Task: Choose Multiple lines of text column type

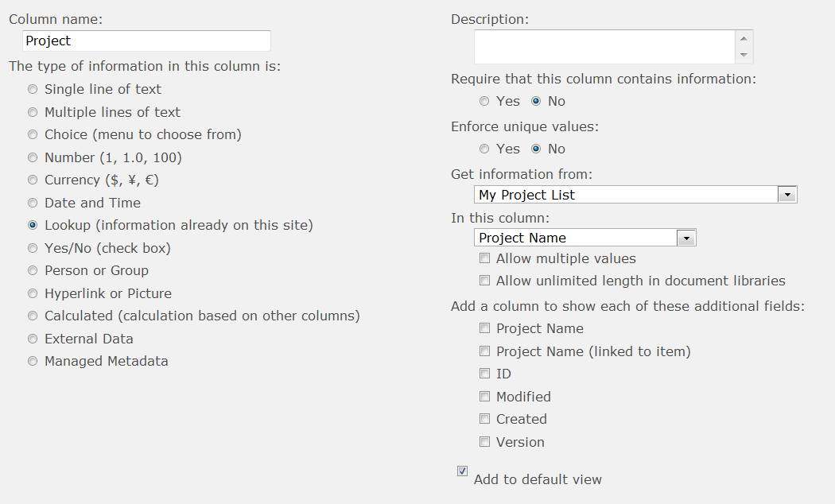Action: tap(33, 112)
